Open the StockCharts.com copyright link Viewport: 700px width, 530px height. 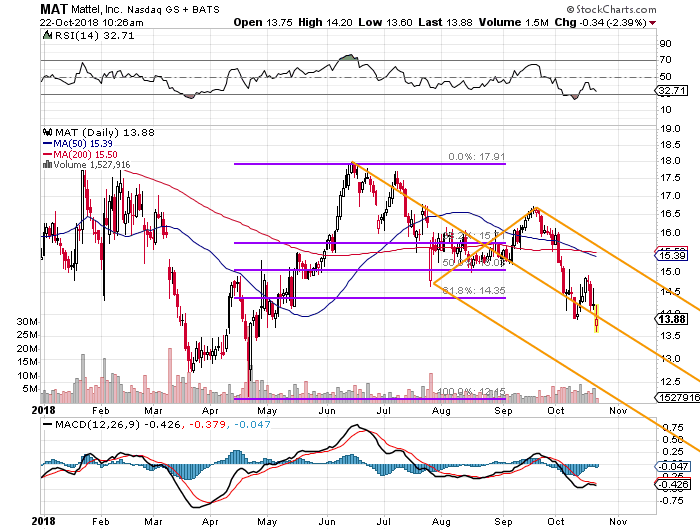[611, 9]
